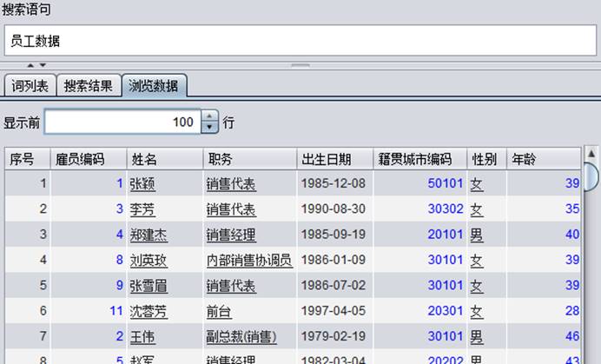601x364 pixels.
Task: Select the 浏览数据 tab
Action: click(x=154, y=86)
